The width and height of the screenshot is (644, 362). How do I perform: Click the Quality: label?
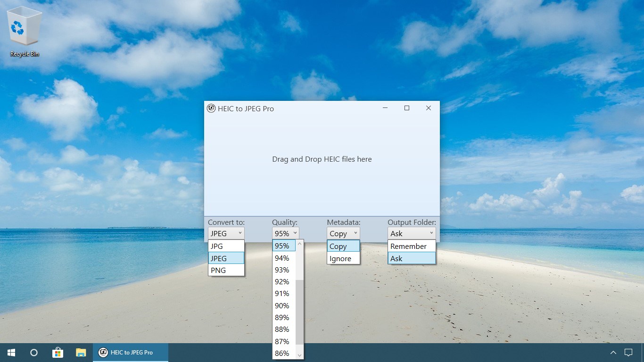point(285,222)
